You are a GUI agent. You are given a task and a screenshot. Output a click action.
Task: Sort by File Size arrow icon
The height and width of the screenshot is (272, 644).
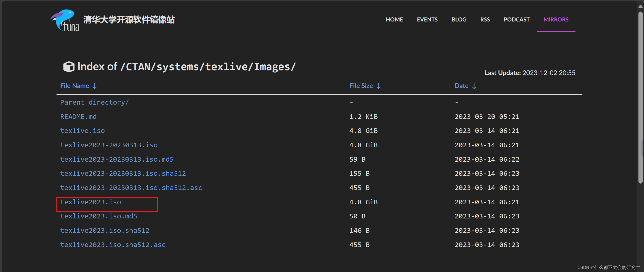(378, 86)
